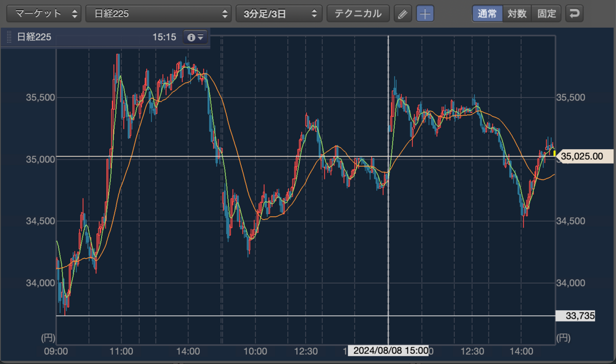Screen dimensions: 616x364
Task: Change the 3分足/3日 timeframe dropdown
Action: coord(279,14)
